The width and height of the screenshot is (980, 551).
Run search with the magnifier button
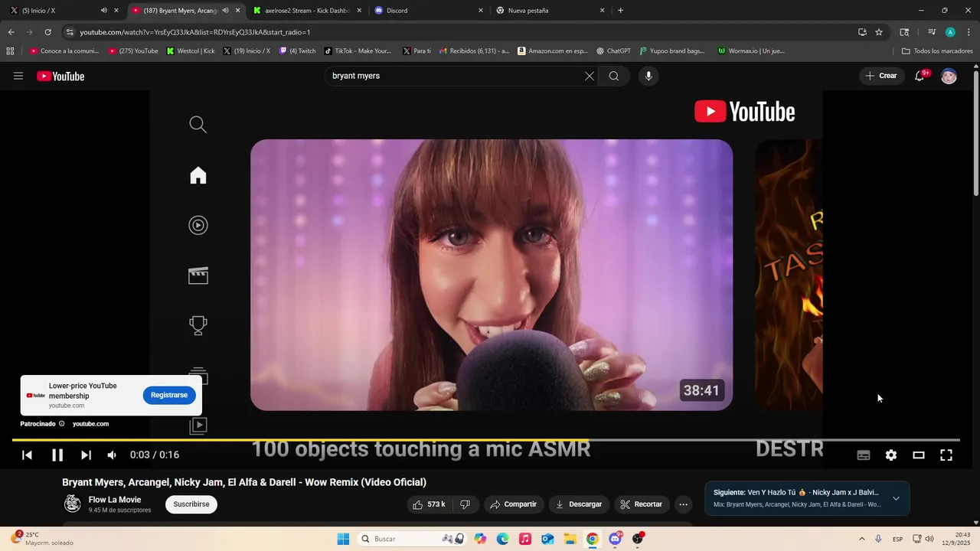pyautogui.click(x=614, y=76)
